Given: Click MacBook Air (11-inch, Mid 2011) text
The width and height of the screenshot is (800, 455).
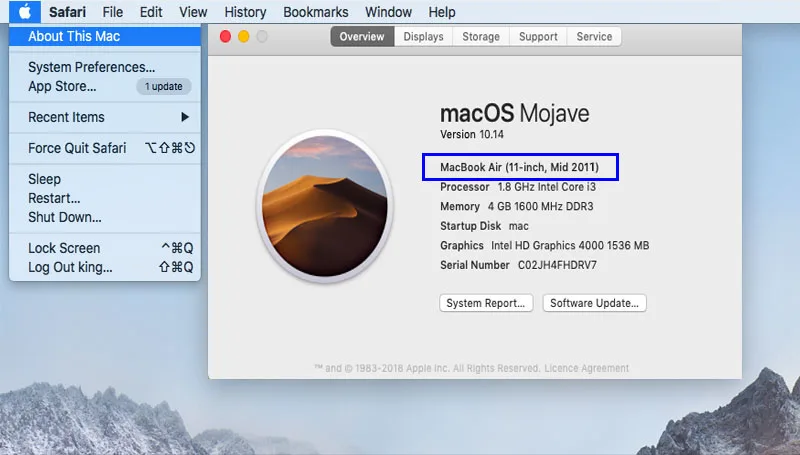Looking at the screenshot, I should [519, 167].
